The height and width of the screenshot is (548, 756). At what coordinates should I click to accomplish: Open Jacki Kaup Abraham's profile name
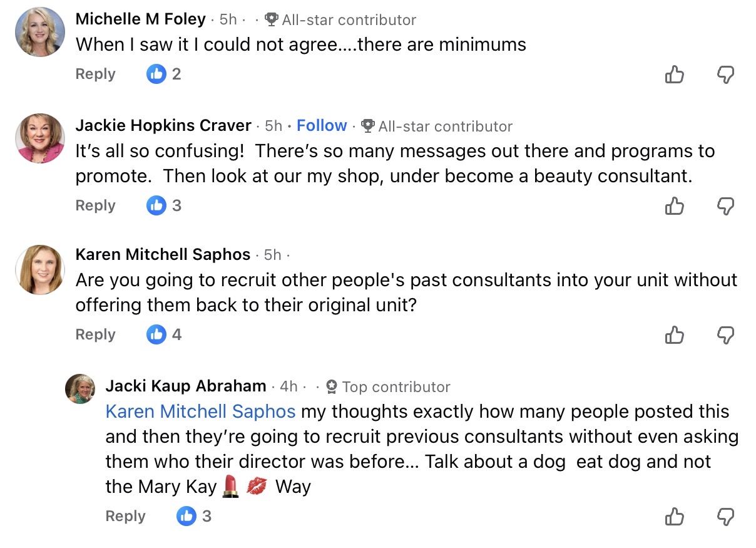[x=186, y=386]
